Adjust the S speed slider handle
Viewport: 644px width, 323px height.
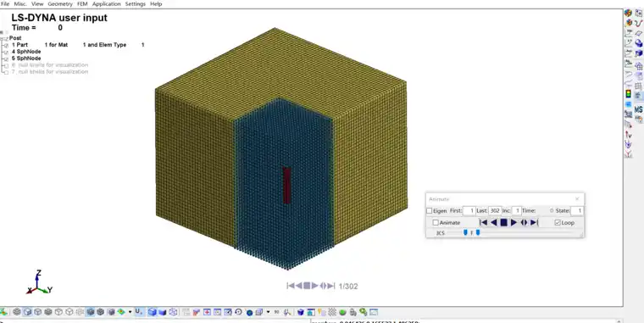tap(465, 232)
